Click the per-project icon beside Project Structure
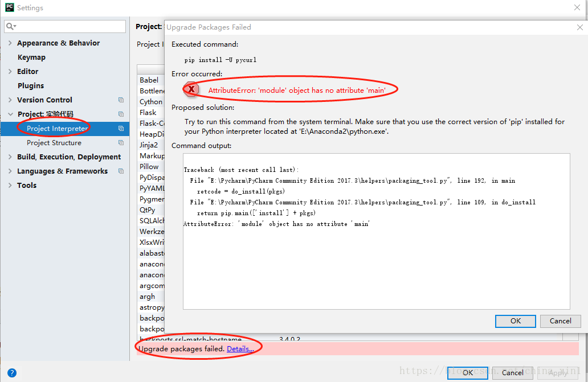 [121, 143]
